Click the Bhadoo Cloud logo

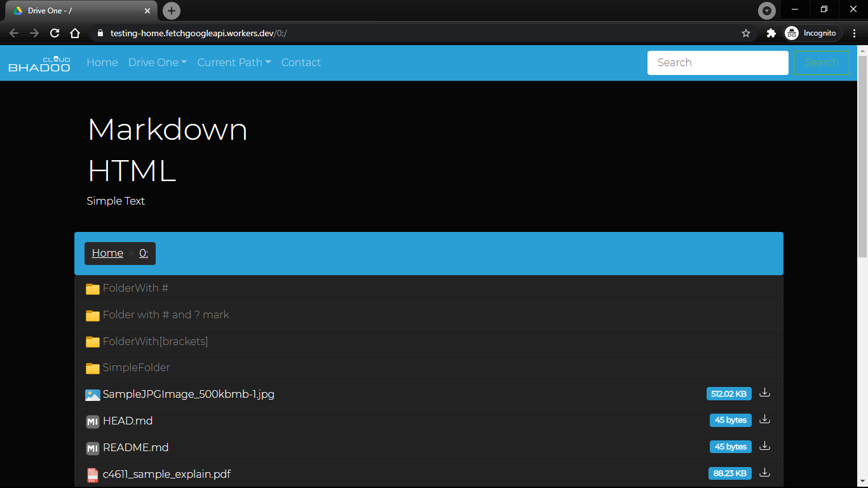pyautogui.click(x=39, y=63)
